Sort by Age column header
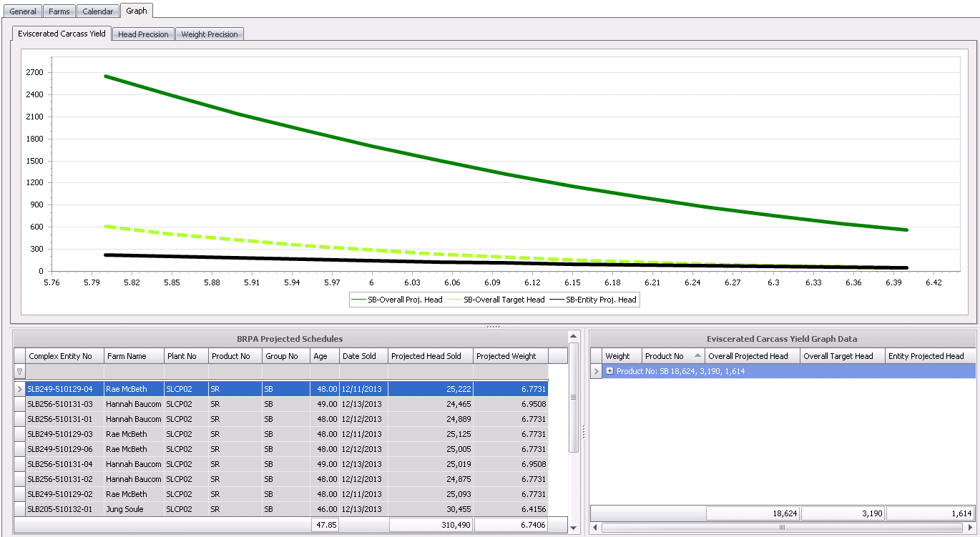Screen dimensions: 980x537 click(325, 356)
